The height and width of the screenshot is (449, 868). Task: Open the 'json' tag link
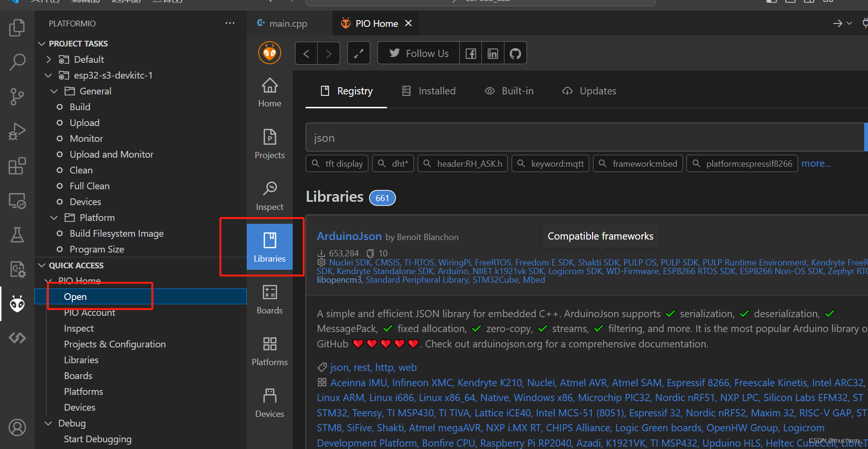pos(339,368)
